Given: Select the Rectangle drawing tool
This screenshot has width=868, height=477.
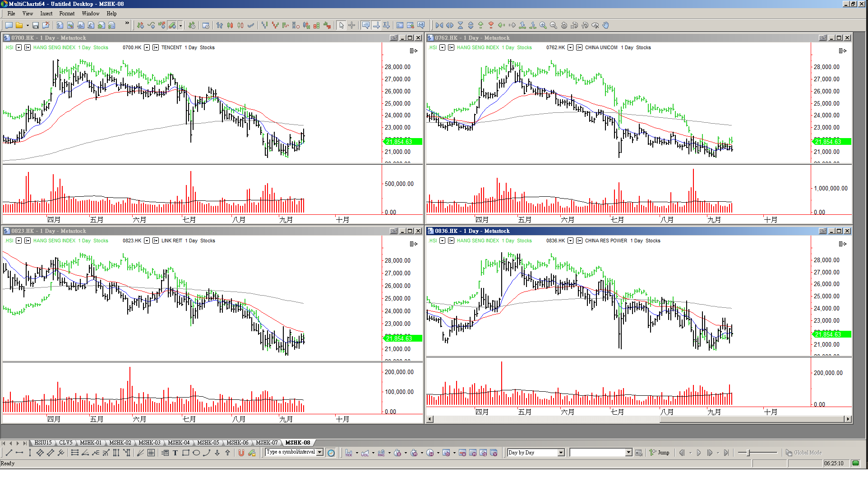Looking at the screenshot, I should click(x=185, y=453).
